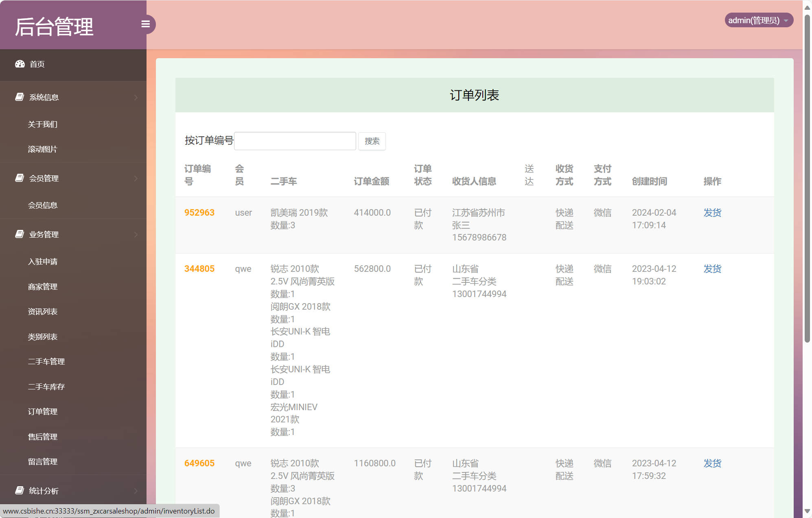This screenshot has width=812, height=518.
Task: Click the 系统信息 book icon
Action: point(20,97)
